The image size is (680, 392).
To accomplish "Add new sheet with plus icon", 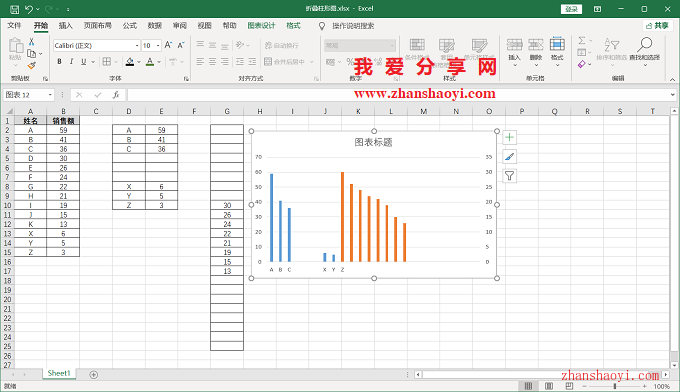I will point(93,375).
